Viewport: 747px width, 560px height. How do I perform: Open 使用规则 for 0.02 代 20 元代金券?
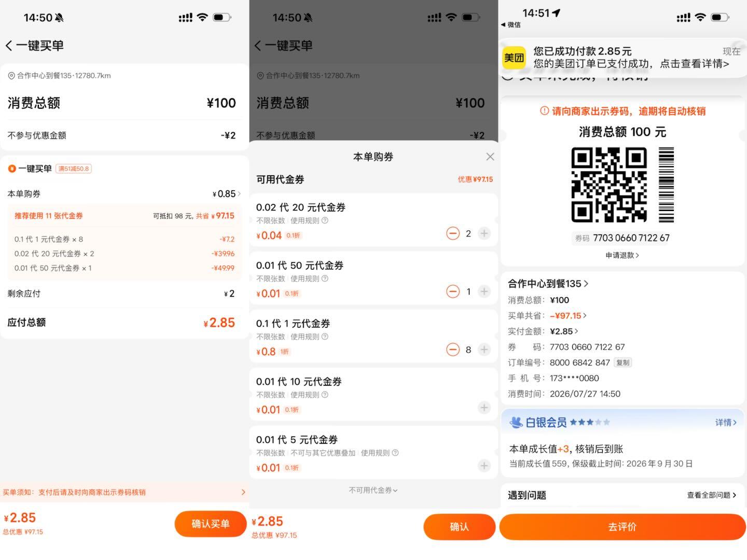(x=309, y=220)
